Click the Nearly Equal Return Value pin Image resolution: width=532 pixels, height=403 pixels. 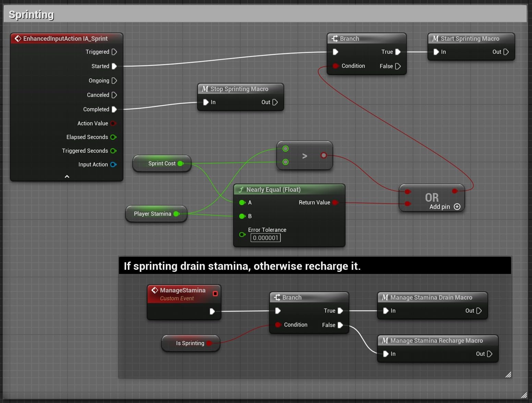point(335,202)
